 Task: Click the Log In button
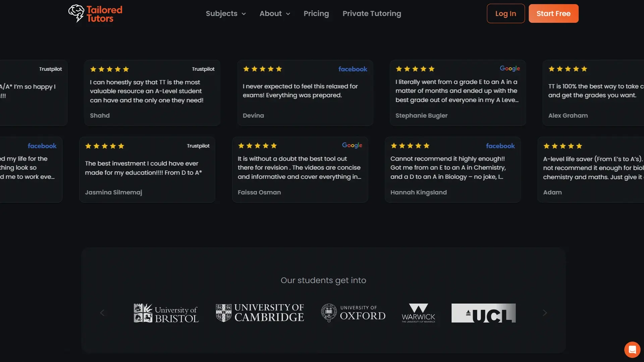(x=505, y=14)
